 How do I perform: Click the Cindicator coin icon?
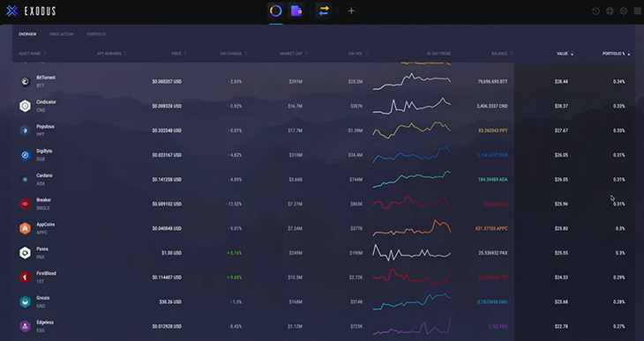tap(25, 106)
